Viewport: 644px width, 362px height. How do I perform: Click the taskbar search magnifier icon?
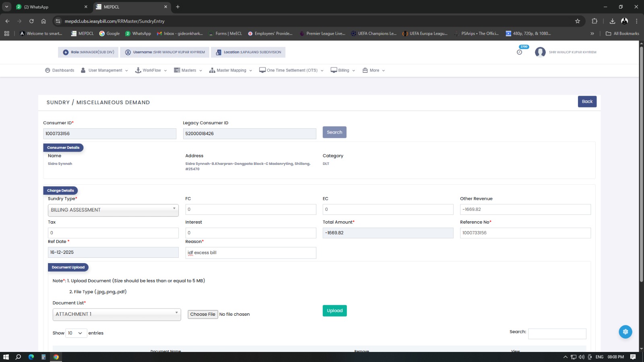pyautogui.click(x=18, y=357)
